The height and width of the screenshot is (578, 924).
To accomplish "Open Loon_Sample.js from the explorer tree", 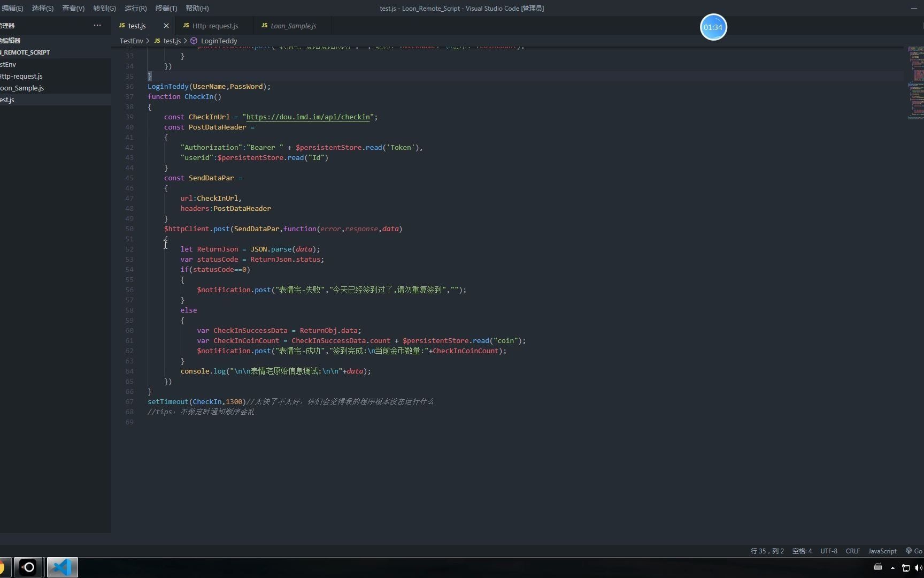I will coord(56,88).
